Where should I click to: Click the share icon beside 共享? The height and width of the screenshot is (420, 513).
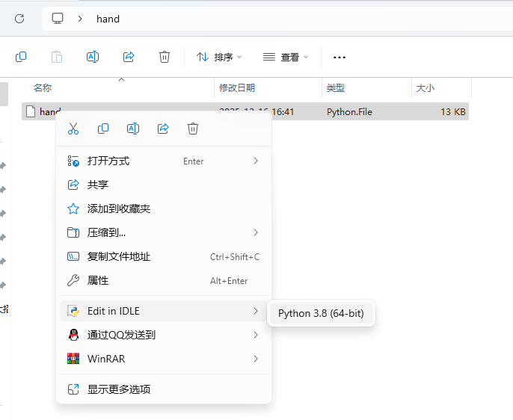[x=73, y=185]
